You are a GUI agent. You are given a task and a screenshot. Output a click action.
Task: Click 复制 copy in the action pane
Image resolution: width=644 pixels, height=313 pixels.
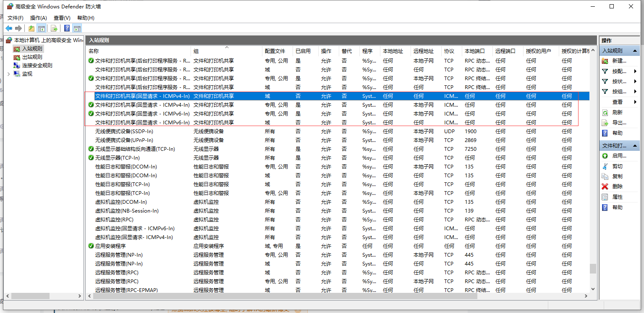coord(617,176)
